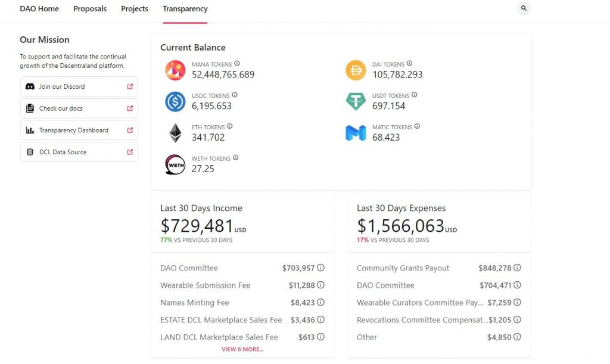Click the Ethereum ETH logo

click(175, 133)
